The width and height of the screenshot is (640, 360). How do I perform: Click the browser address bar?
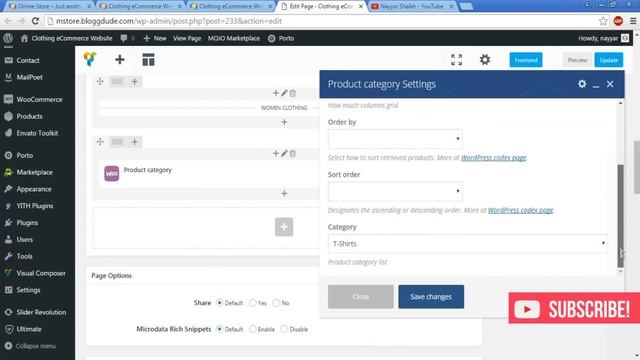(318, 21)
